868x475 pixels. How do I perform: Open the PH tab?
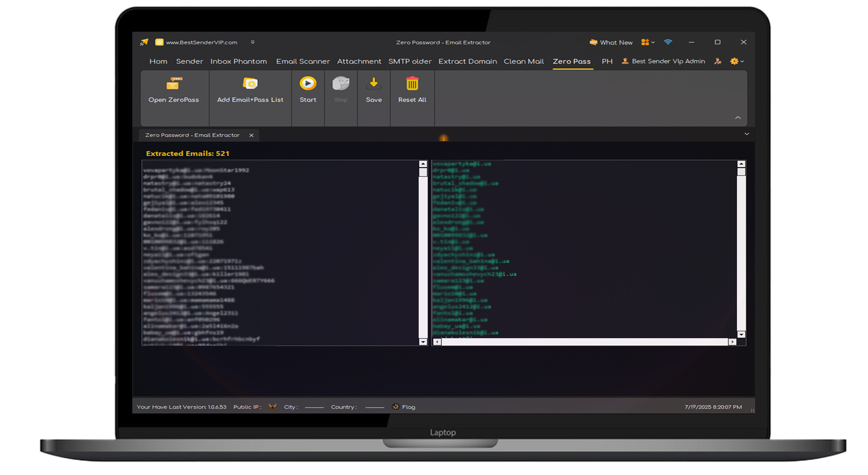point(607,62)
